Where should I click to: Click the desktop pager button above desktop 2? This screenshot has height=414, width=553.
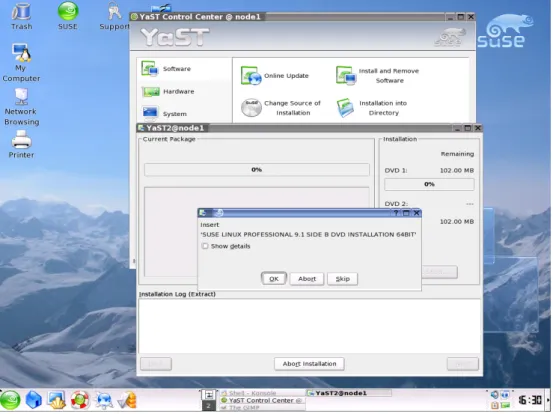(208, 395)
